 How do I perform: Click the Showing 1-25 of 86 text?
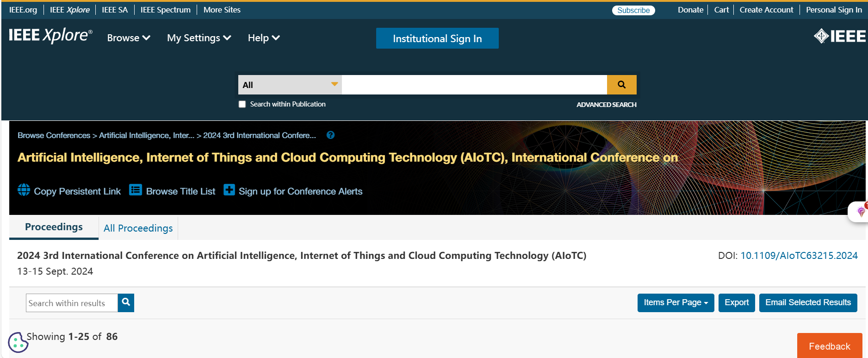click(72, 337)
